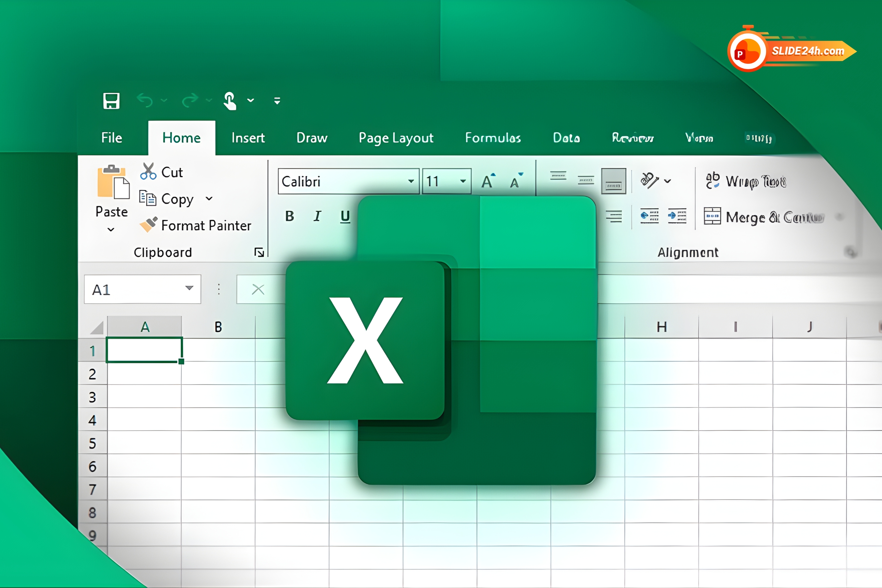Click Merge & Center button
This screenshot has height=588, width=882.
[x=764, y=217]
